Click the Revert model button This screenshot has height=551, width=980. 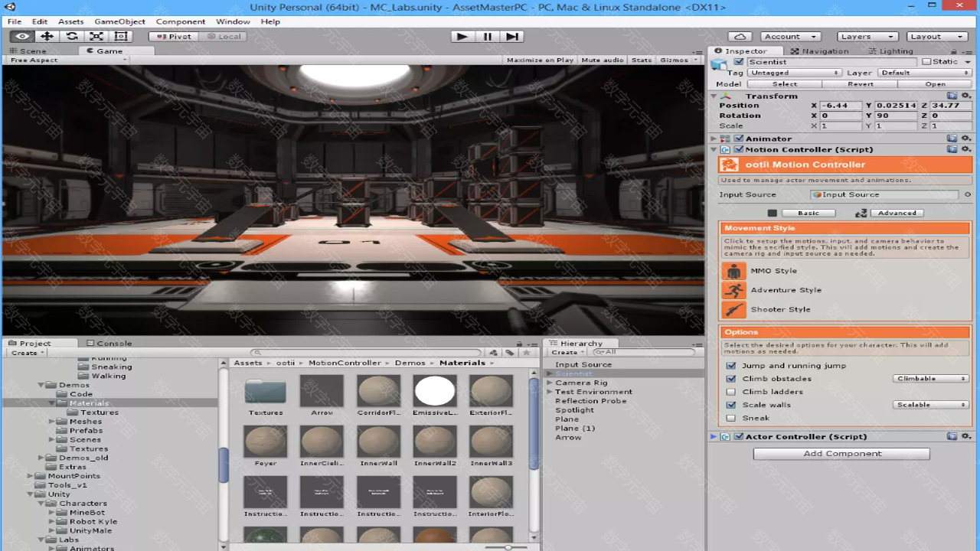pyautogui.click(x=860, y=84)
